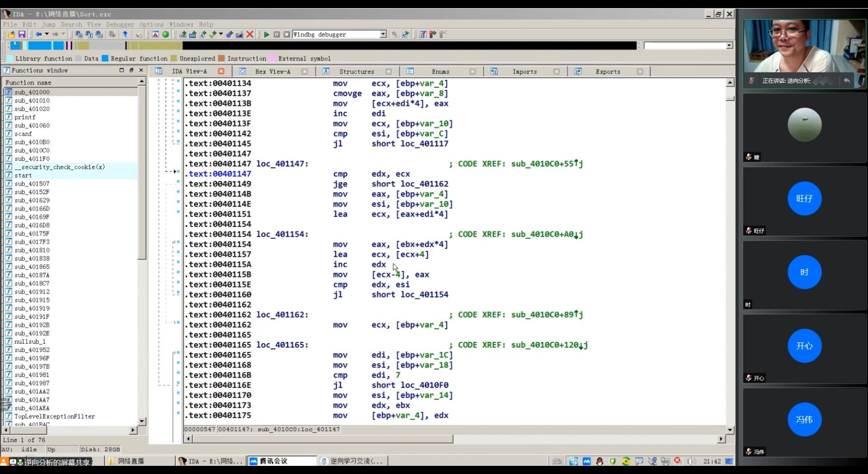Click the volume speaker tray icon

691,461
